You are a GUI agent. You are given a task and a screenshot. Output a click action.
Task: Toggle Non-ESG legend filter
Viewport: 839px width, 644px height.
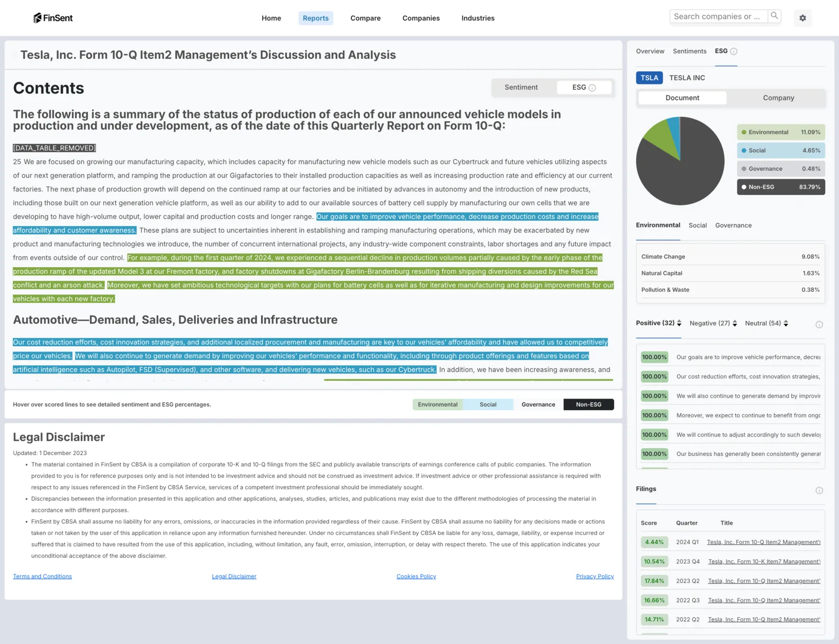pos(781,187)
